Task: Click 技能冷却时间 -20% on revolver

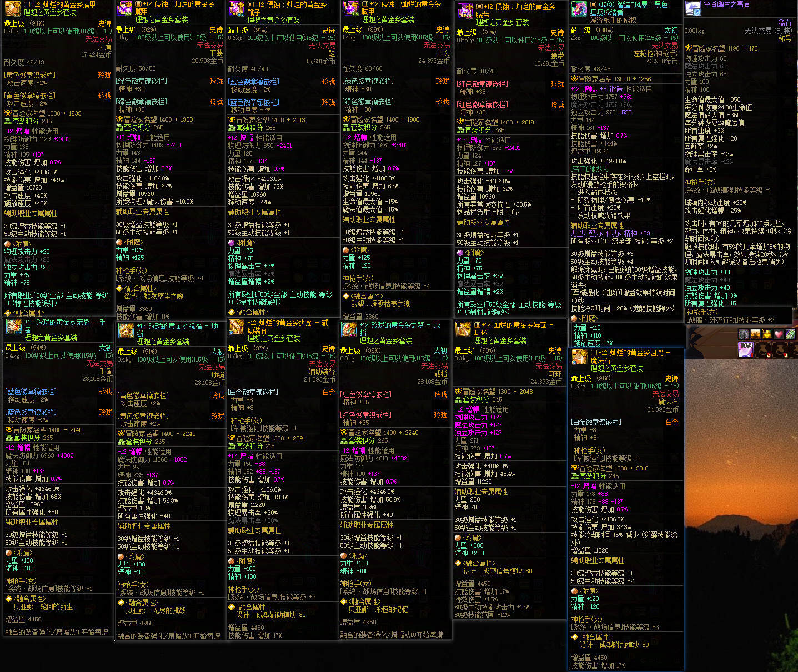Action: (623, 308)
